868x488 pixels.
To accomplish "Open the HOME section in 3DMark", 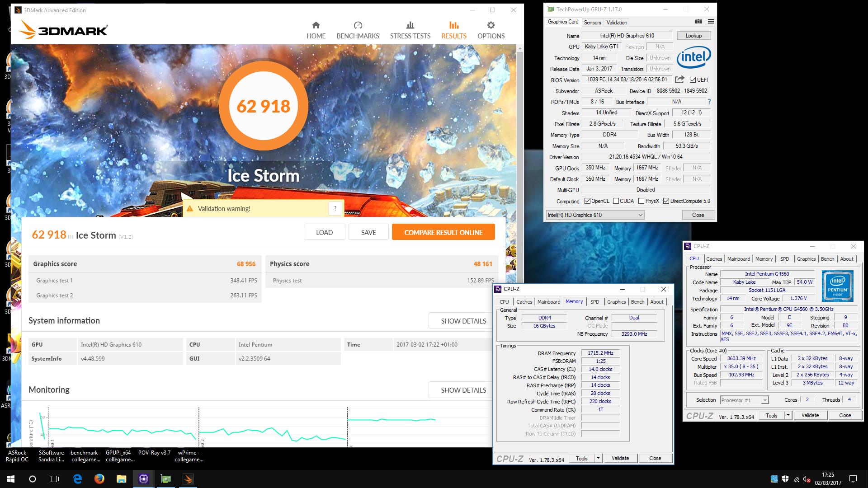I will pos(316,30).
